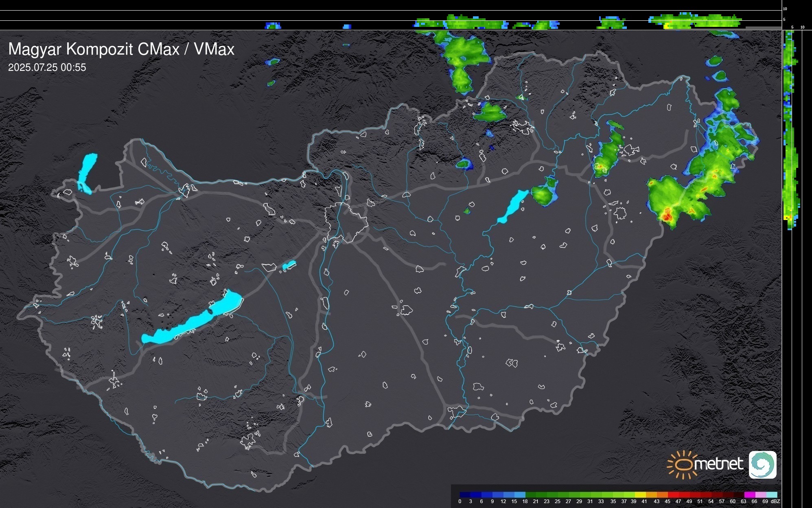Click the Magyar Kompozit CMax / VMax title

121,49
